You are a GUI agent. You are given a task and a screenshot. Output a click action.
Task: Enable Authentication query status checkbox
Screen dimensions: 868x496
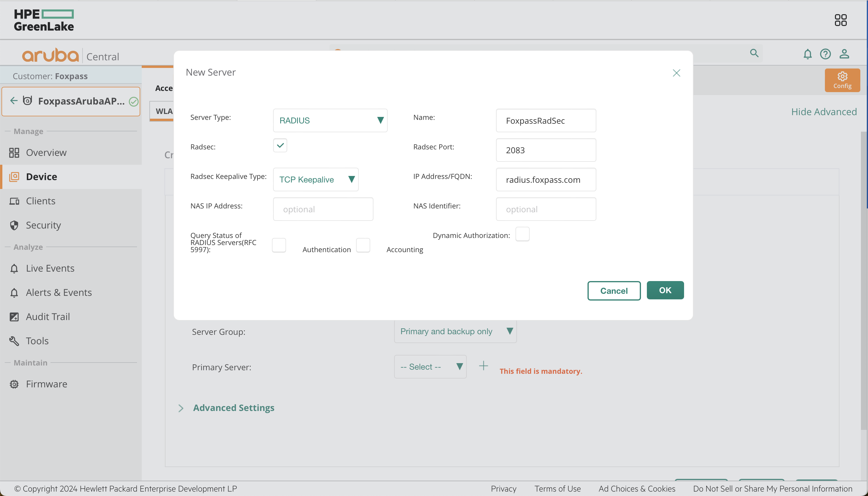(279, 245)
